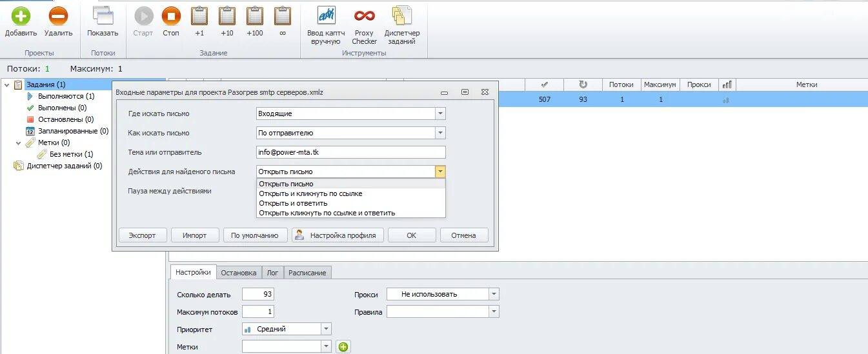Click the Импорт button
This screenshot has width=868, height=354.
(195, 235)
